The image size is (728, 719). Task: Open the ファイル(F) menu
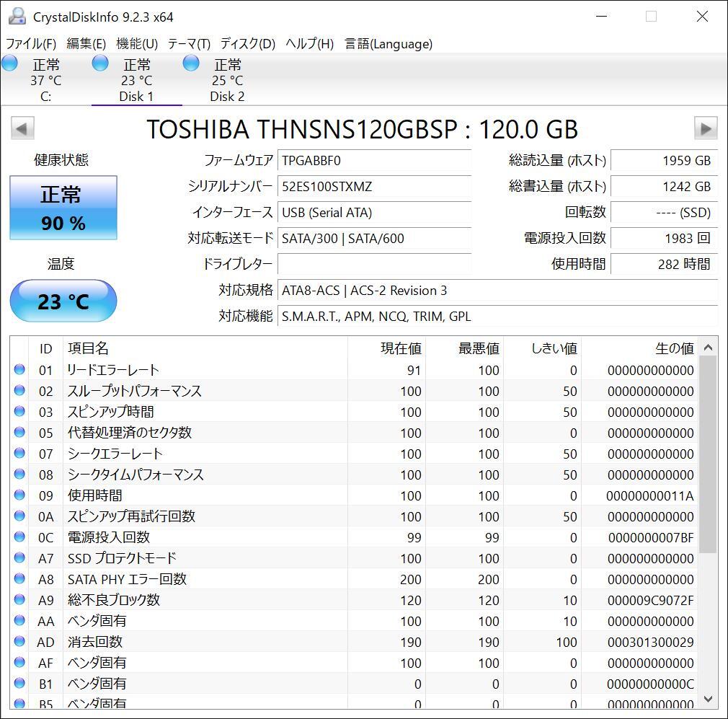[32, 43]
